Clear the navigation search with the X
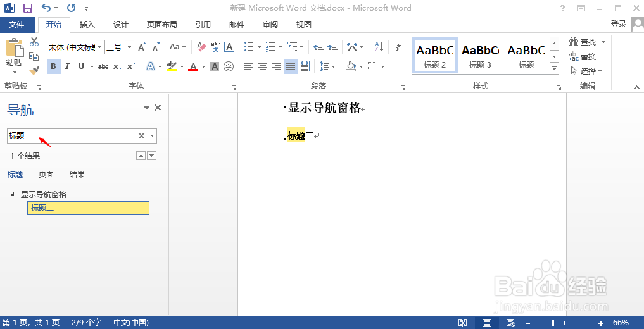The width and height of the screenshot is (644, 329). (x=141, y=136)
